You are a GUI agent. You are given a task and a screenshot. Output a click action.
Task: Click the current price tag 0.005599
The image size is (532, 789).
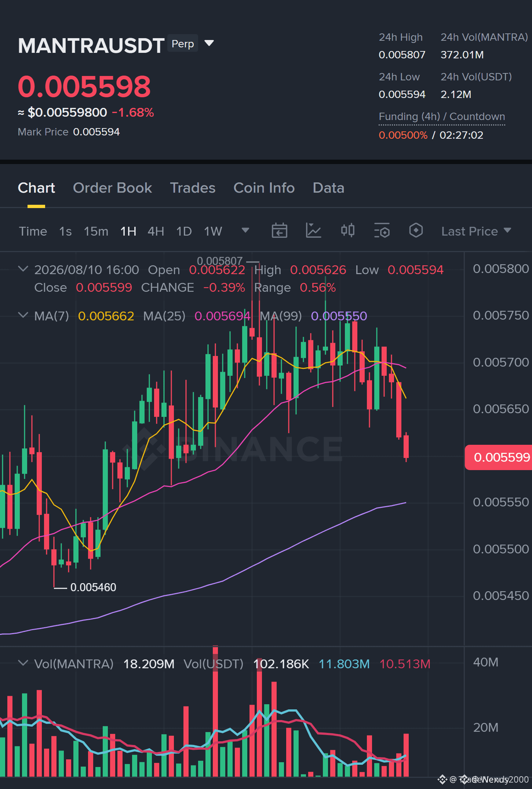499,457
